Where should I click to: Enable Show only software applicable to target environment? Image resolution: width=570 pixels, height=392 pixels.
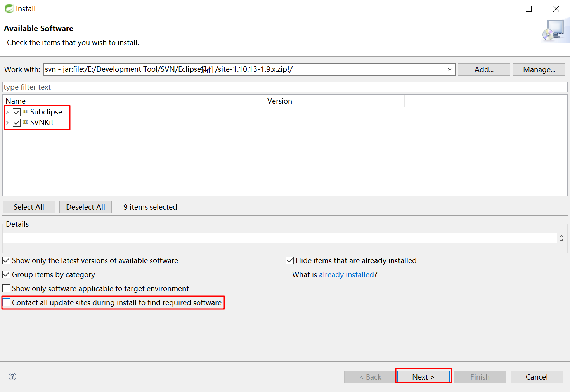[x=6, y=288]
